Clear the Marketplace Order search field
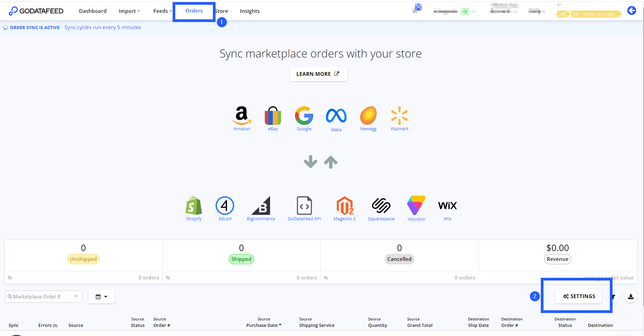Viewport: 644px width, 336px height. tap(76, 296)
